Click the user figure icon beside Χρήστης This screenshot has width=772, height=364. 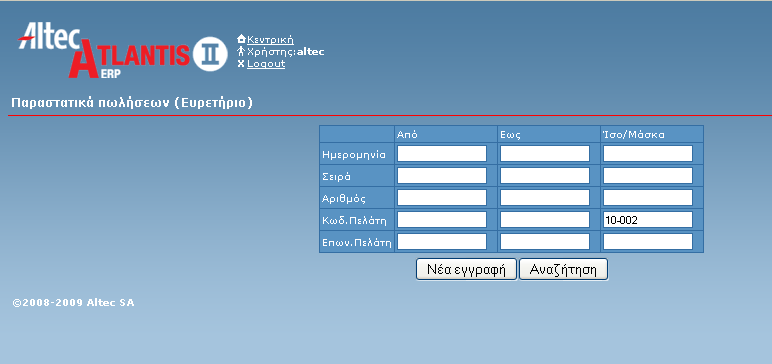tap(241, 51)
